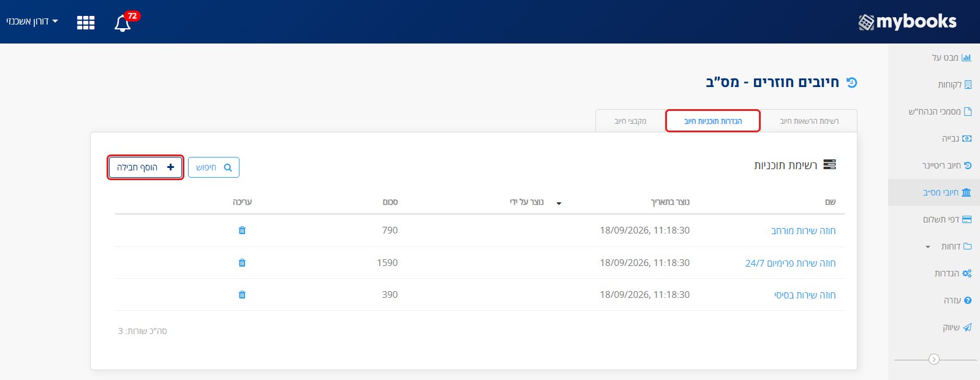Delete the חוזה שירות מורחב plan via trash icon
The image size is (980, 380).
point(242,230)
